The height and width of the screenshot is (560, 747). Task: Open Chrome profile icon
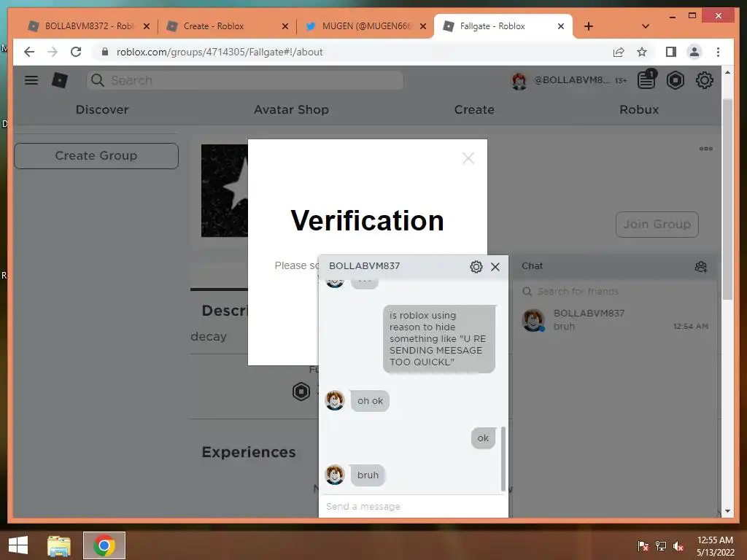click(694, 52)
